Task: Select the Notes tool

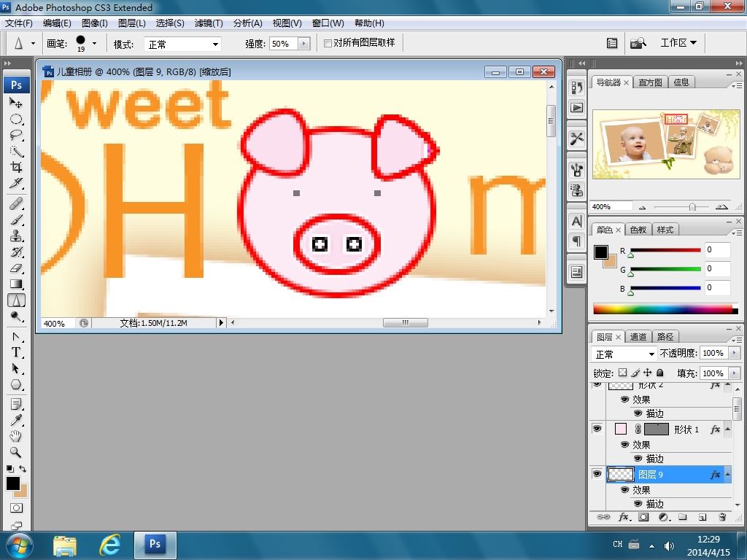Action: [16, 405]
